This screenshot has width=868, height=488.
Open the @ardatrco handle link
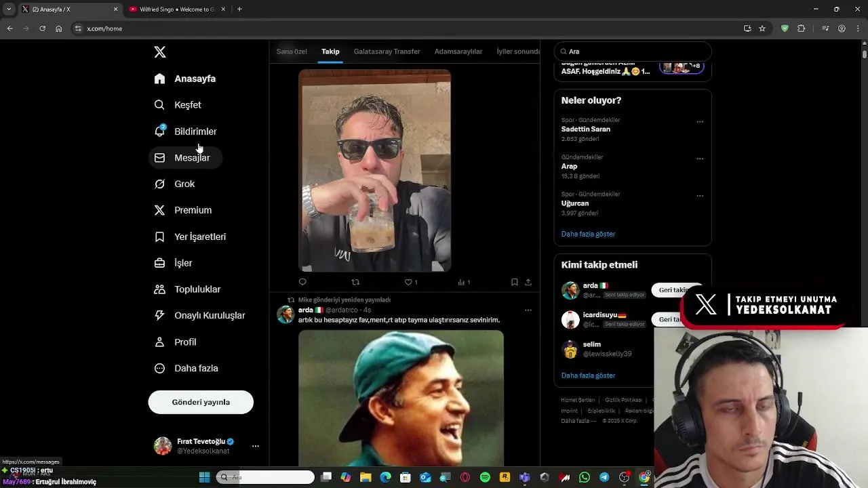coord(342,310)
